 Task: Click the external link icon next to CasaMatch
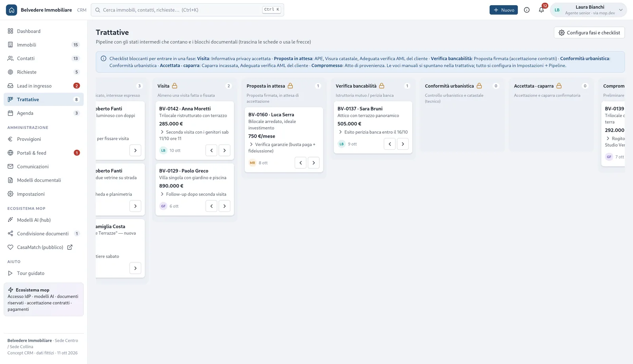70,247
